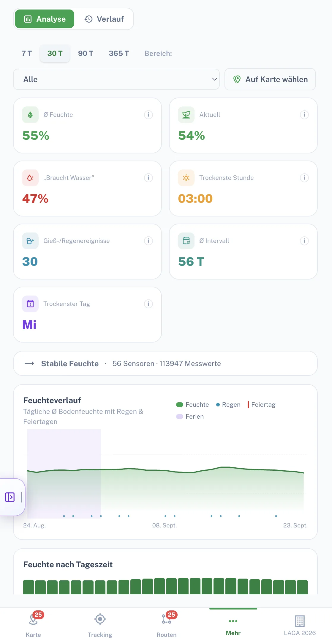Viewport: 332px width, 644px height.
Task: Click the Feuchteverlauf chart heading
Action: 52,400
